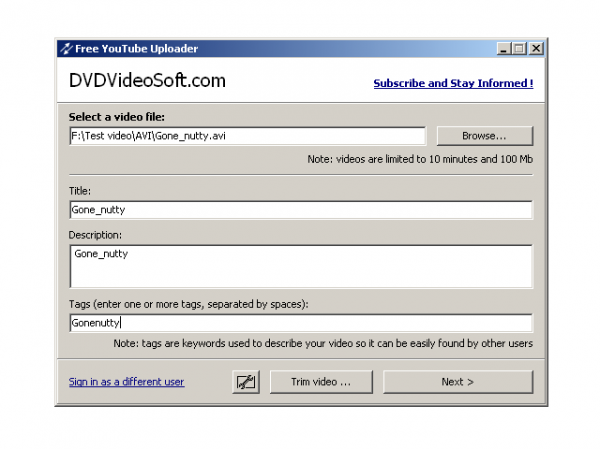Click the DVDVideoSoft.com header text

pos(147,81)
